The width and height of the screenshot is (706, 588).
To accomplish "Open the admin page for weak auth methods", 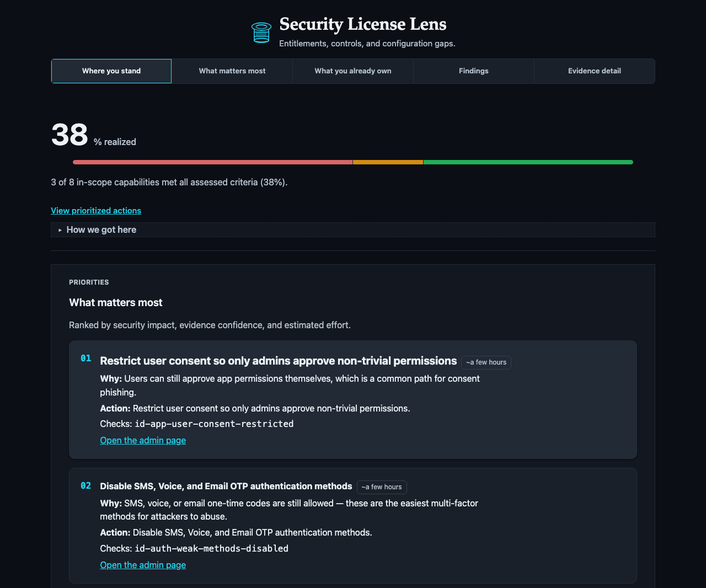I will click(x=143, y=565).
